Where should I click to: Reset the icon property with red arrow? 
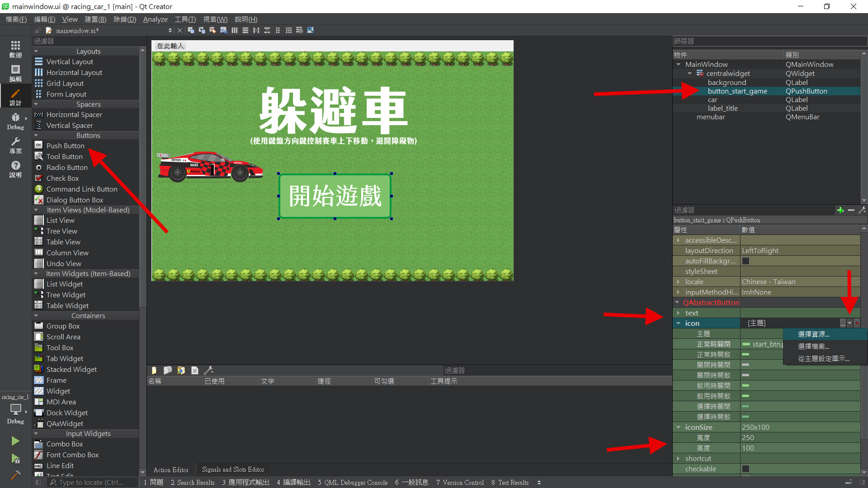click(857, 323)
